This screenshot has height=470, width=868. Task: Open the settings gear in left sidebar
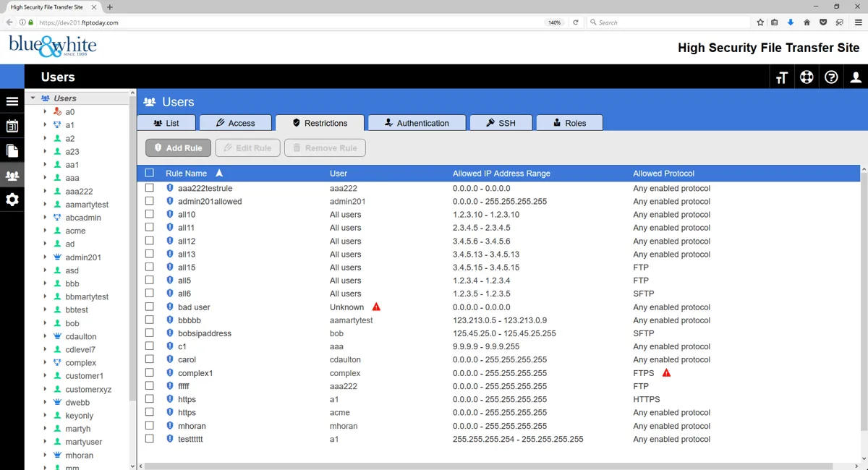coord(12,200)
